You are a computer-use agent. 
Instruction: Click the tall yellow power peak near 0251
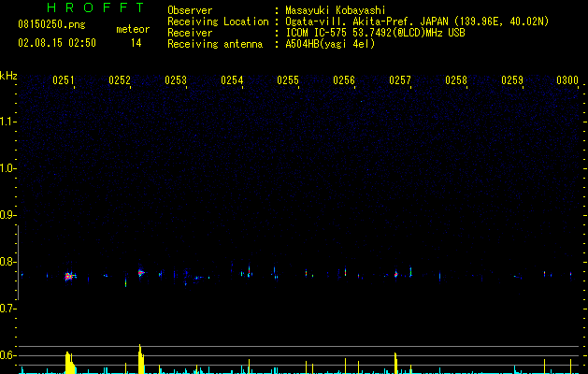pyautogui.click(x=69, y=363)
